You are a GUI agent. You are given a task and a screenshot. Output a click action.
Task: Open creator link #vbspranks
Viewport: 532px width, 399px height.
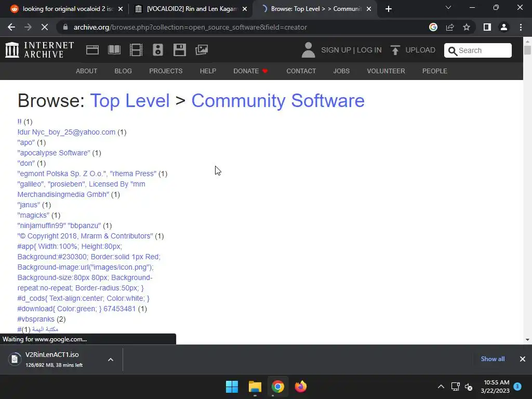tap(36, 320)
